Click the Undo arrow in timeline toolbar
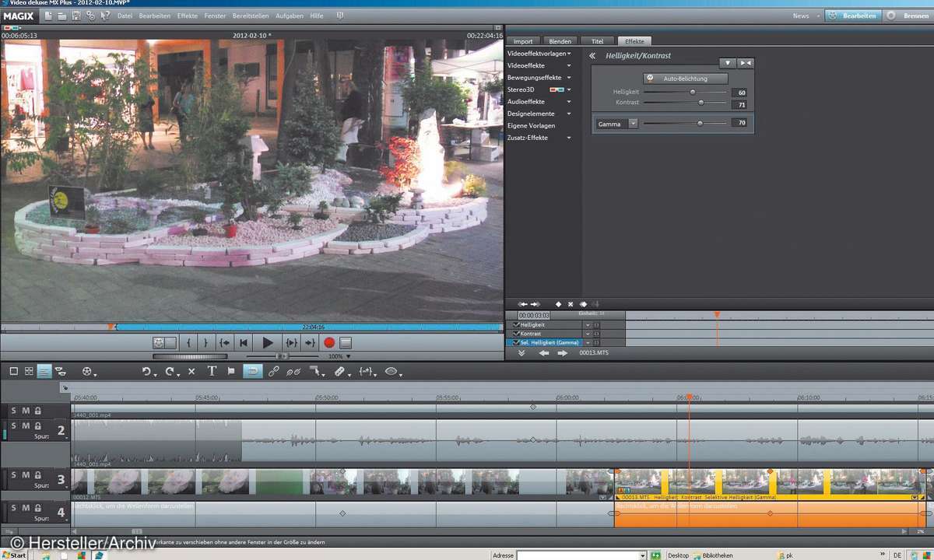 [x=146, y=372]
